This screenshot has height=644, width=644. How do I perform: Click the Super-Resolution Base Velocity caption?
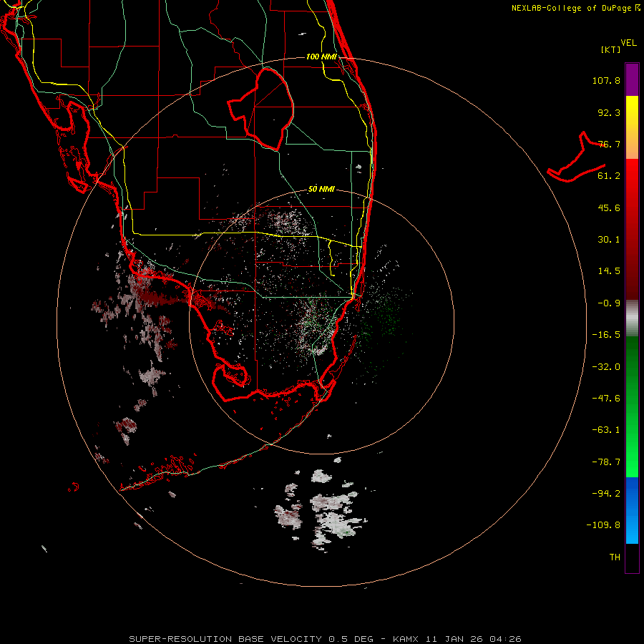click(x=326, y=639)
